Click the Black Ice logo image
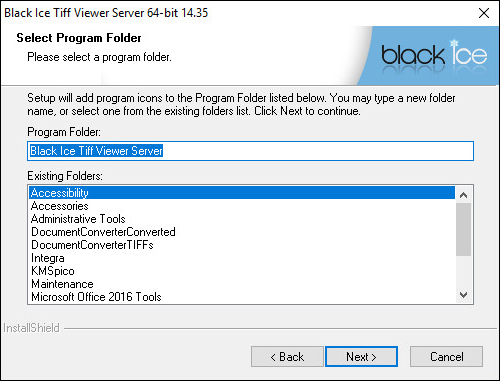The height and width of the screenshot is (381, 500). point(433,56)
